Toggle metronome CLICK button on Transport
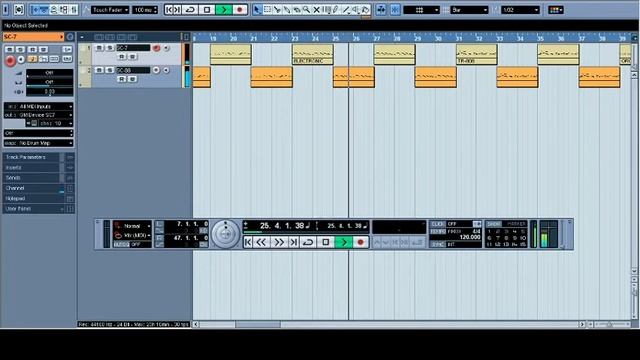This screenshot has height=360, width=640. [437, 224]
